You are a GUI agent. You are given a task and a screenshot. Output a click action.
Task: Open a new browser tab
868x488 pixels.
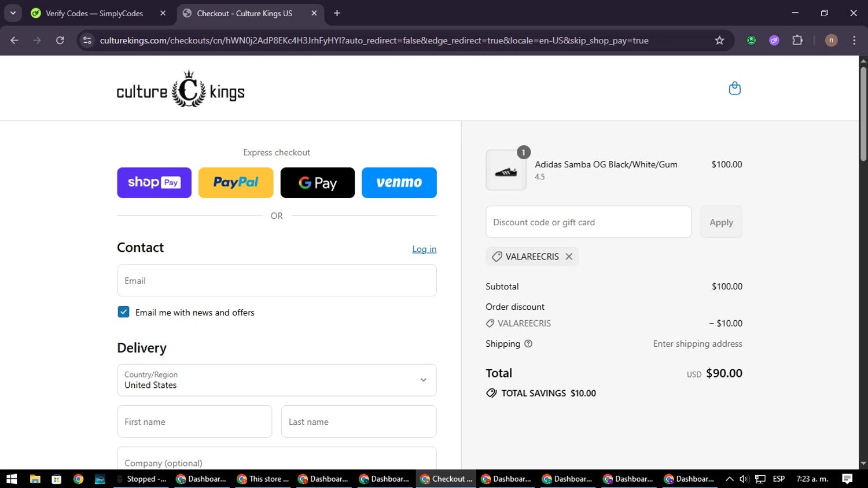tap(337, 13)
